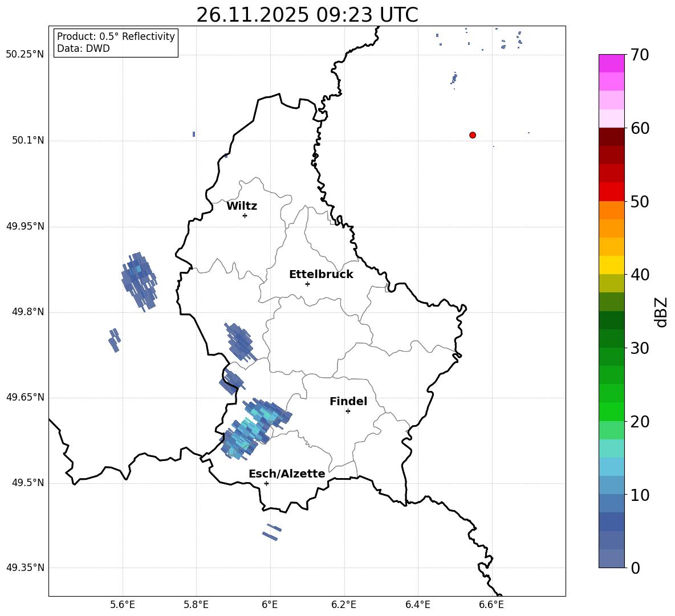Click the Data: DWD source text
Image resolution: width=675 pixels, height=616 pixels.
[x=83, y=48]
